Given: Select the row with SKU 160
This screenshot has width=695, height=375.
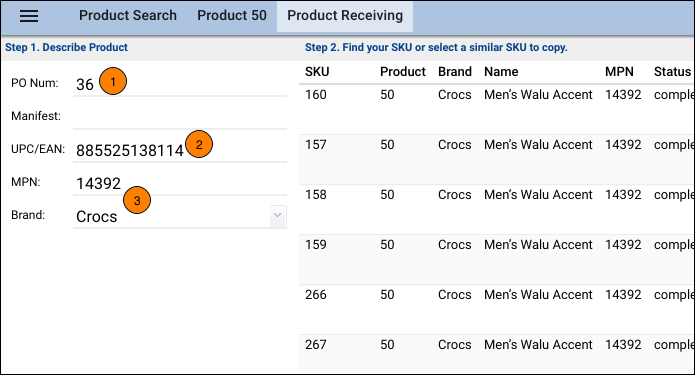Looking at the screenshot, I should click(496, 109).
